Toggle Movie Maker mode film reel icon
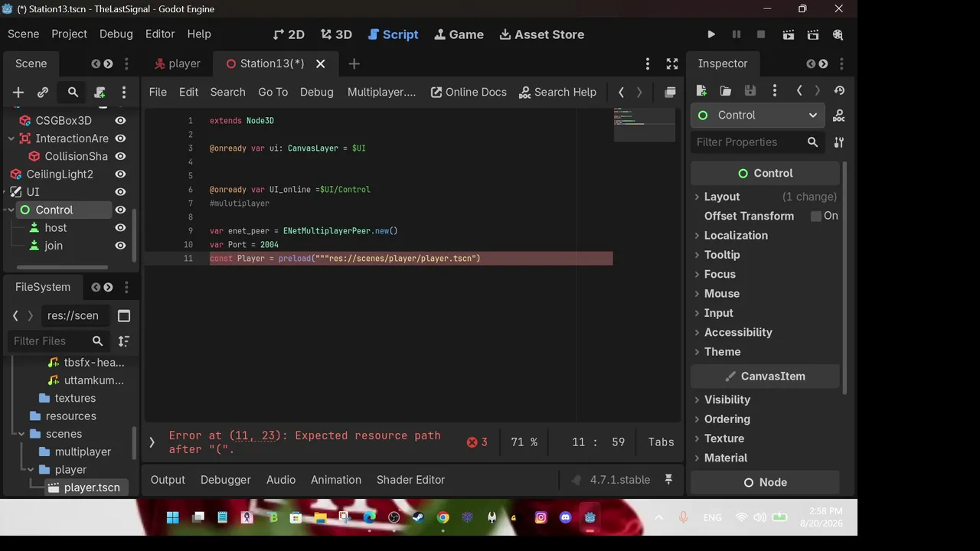Screen dimensions: 980x551 838,34
